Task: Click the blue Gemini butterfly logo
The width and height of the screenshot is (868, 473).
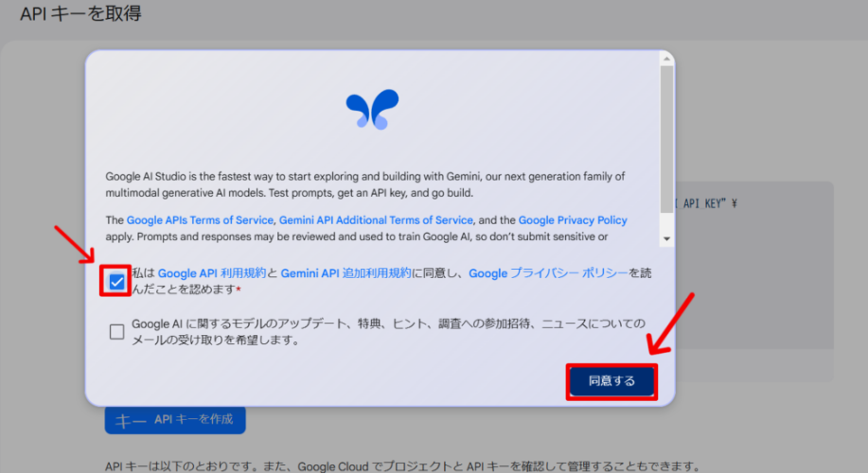Action: coord(372,109)
